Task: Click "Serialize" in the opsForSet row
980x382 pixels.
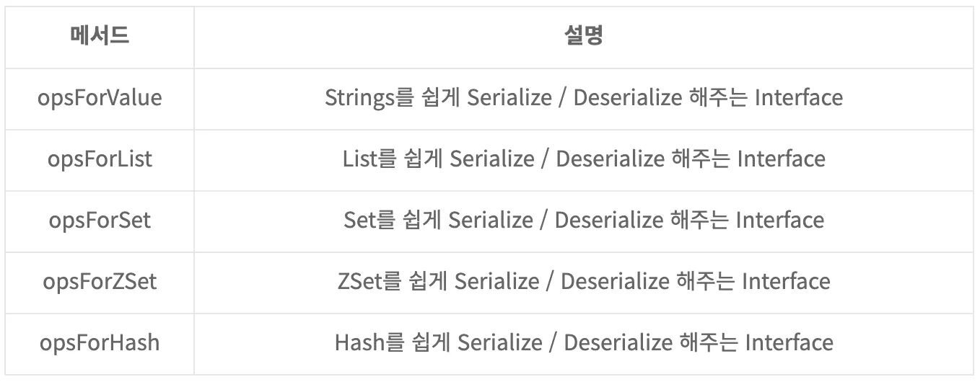Action: pyautogui.click(x=488, y=220)
